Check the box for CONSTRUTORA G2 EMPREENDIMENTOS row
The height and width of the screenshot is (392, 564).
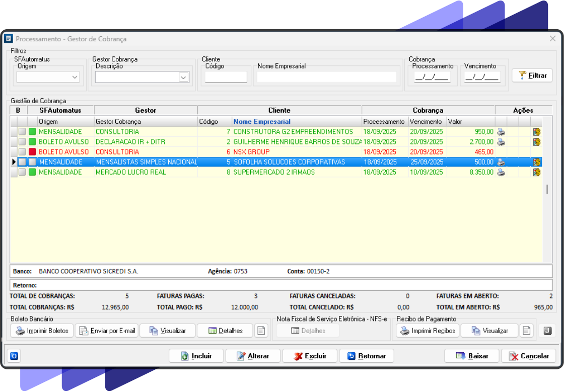tap(22, 132)
